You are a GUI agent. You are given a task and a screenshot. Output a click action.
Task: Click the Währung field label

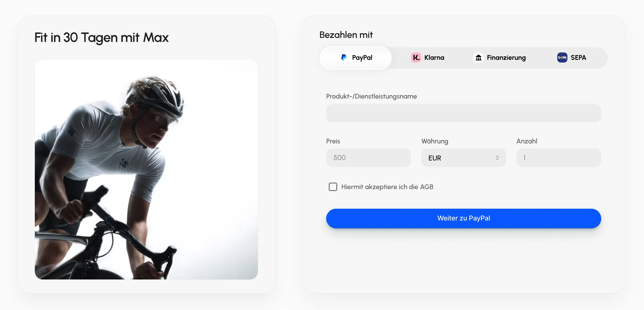pos(434,141)
